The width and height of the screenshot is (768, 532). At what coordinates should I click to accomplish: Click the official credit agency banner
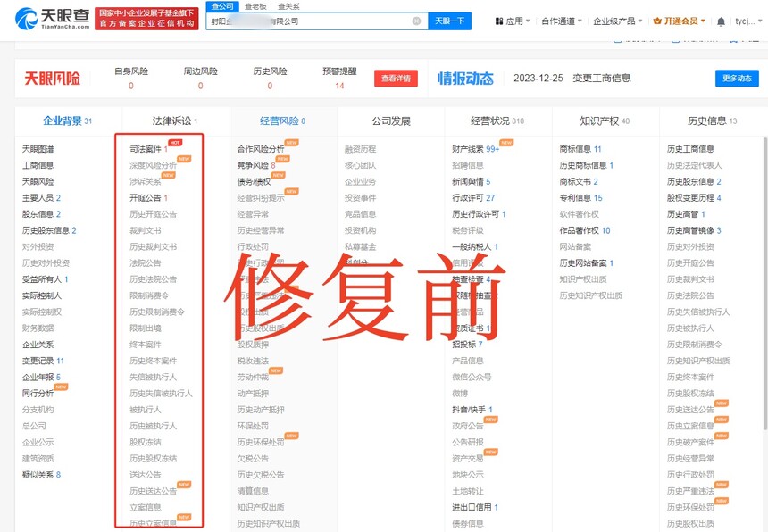click(x=146, y=19)
